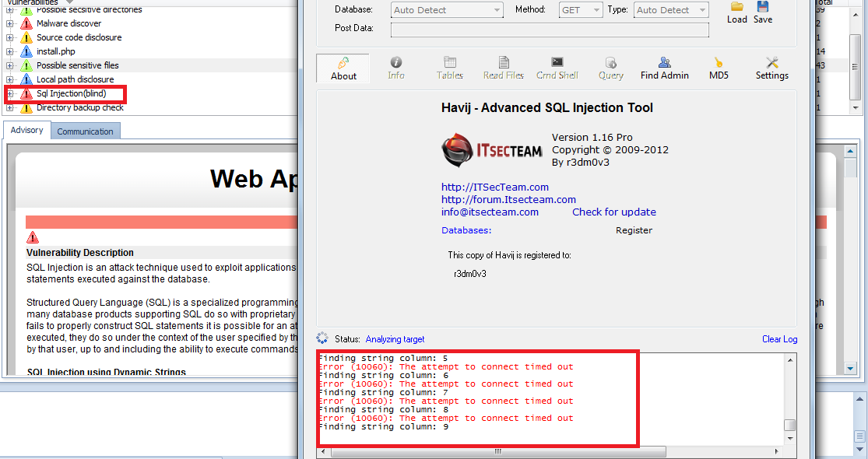The image size is (868, 459).
Task: Expand the Source code disclosure node
Action: click(x=10, y=37)
